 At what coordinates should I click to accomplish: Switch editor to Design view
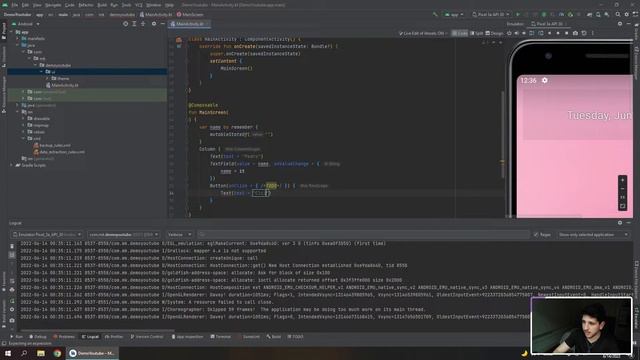494,33
